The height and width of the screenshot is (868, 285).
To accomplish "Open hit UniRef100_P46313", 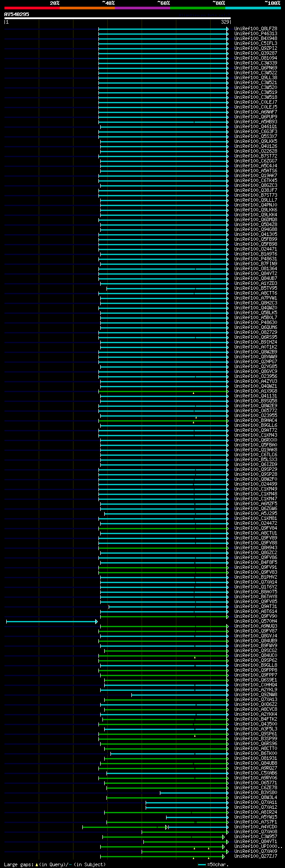I will [x=256, y=33].
